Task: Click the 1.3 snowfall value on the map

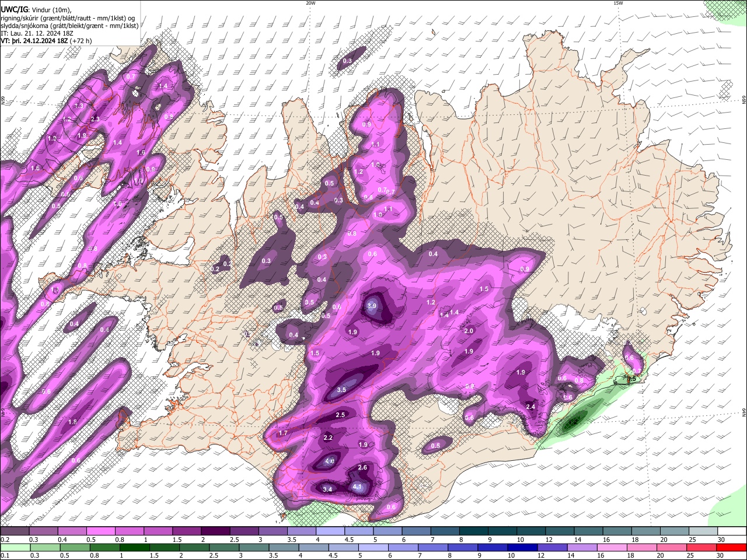Action: 80,106
